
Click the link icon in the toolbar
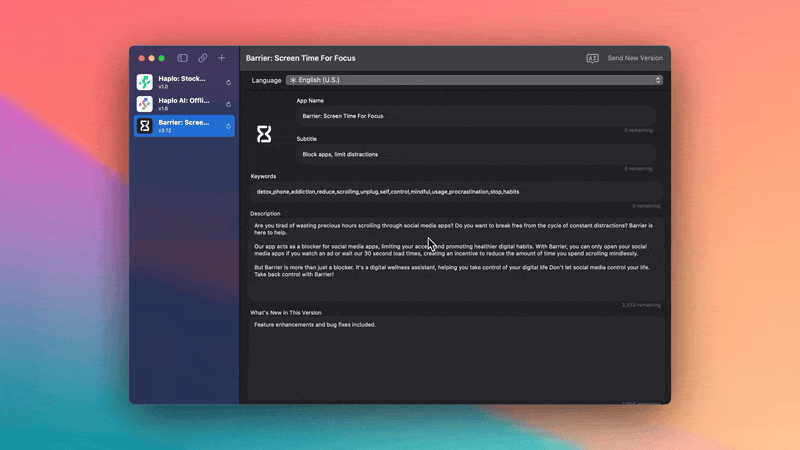click(x=203, y=58)
